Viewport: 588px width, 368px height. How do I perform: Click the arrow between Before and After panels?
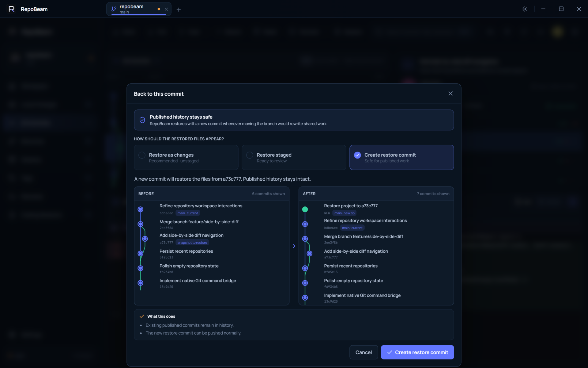pyautogui.click(x=294, y=246)
